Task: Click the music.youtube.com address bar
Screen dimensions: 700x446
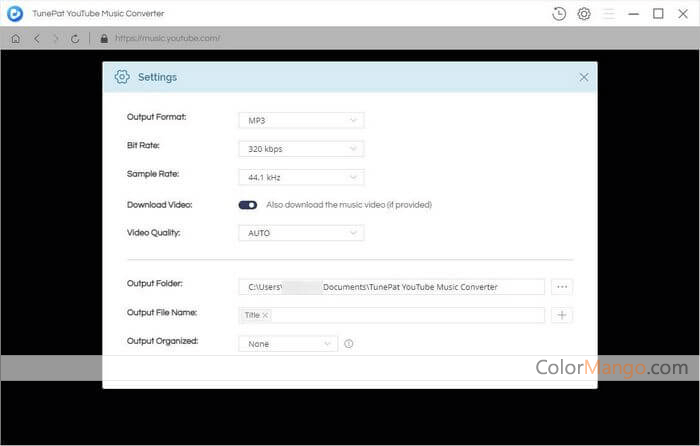Action: tap(168, 39)
